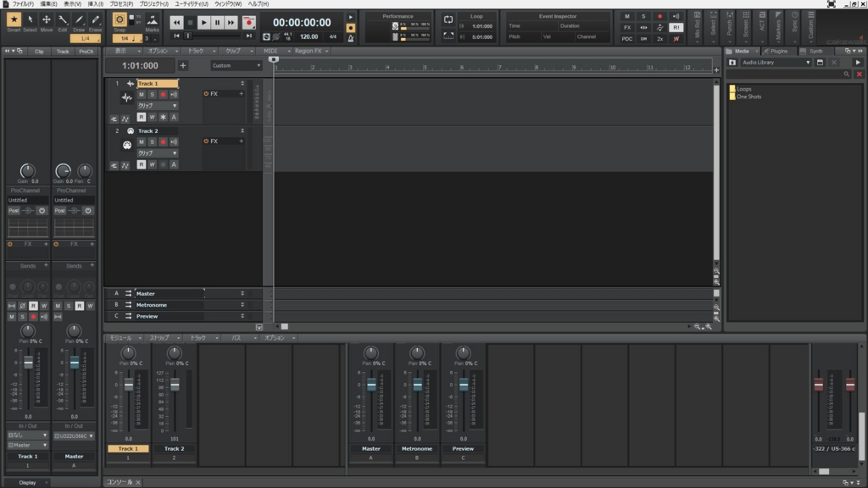Toggle Snap to grid button

coord(120,20)
